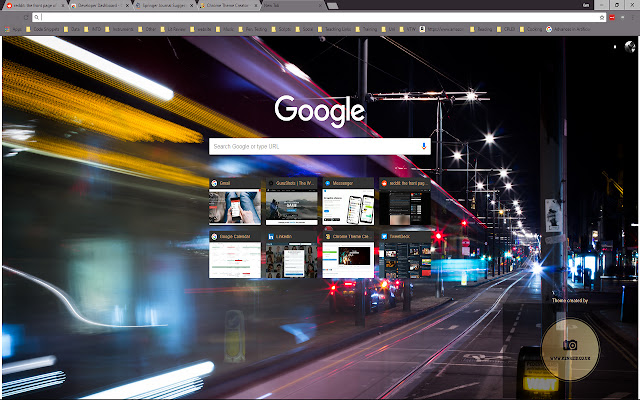Click the address bar field
The height and width of the screenshot is (400, 640).
coord(319,18)
